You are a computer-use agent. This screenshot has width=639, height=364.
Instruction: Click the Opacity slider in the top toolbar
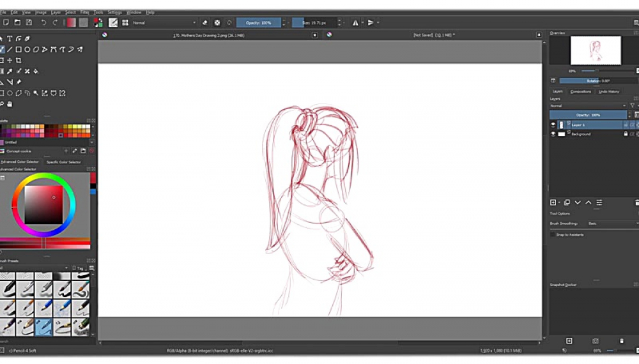[x=259, y=22]
